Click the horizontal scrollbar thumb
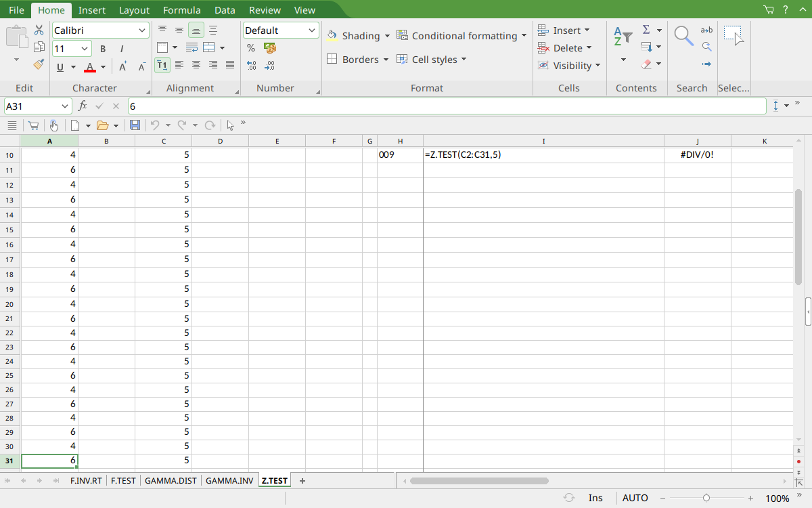This screenshot has width=812, height=508. [479, 481]
